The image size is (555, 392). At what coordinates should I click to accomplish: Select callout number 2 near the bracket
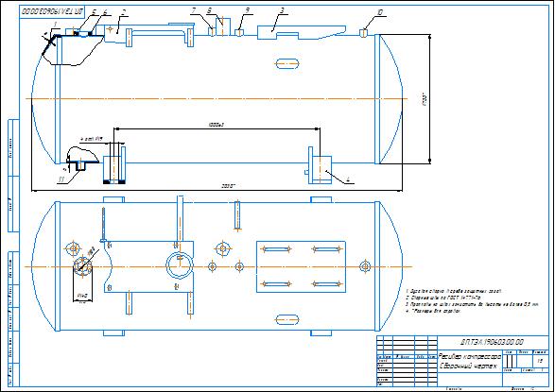click(x=123, y=12)
